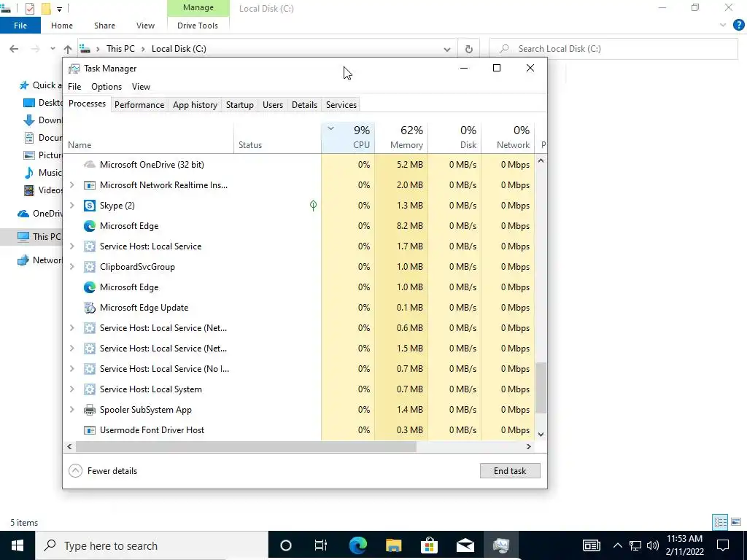Sort processes by Disk column
Image resolution: width=747 pixels, height=560 pixels.
tap(454, 137)
